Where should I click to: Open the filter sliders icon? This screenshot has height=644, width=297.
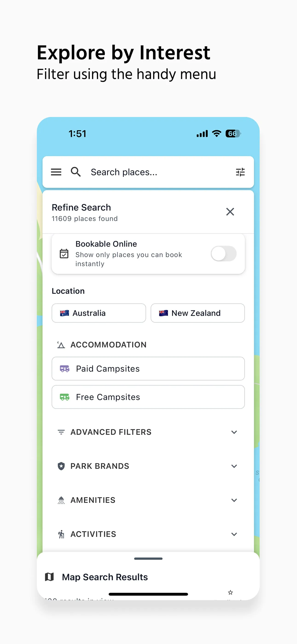coord(240,172)
